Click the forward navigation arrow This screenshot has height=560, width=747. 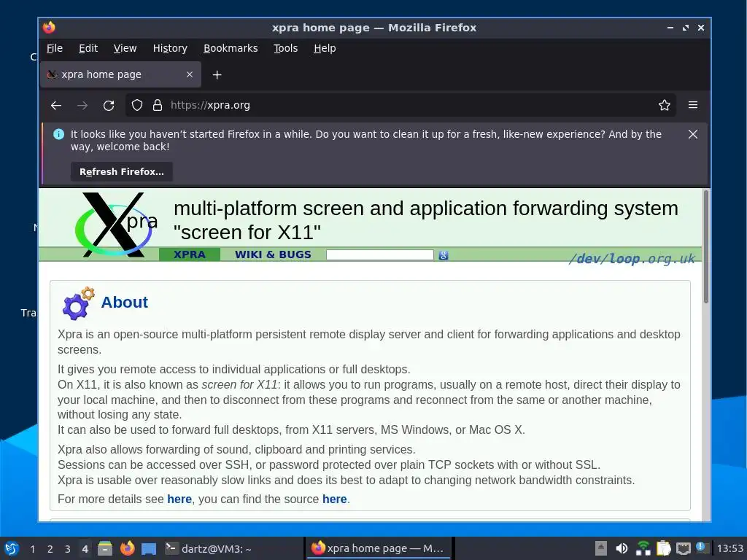tap(82, 105)
